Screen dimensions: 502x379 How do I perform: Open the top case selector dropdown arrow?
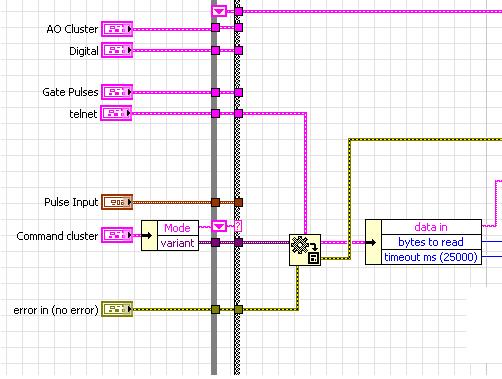point(219,11)
